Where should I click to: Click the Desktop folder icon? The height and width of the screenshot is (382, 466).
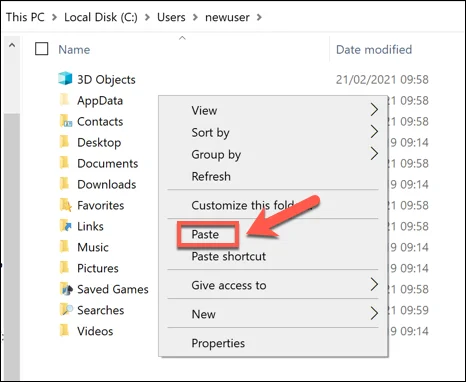coord(64,142)
